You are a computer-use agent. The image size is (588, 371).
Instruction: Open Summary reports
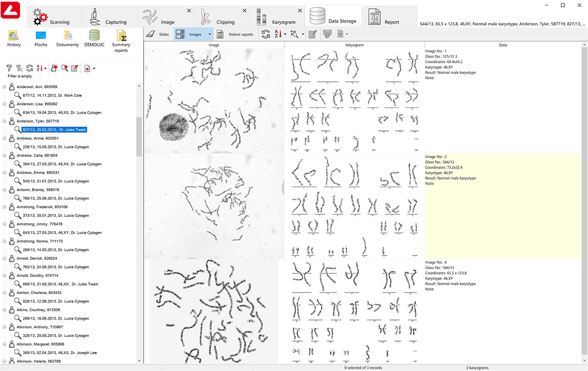click(121, 41)
